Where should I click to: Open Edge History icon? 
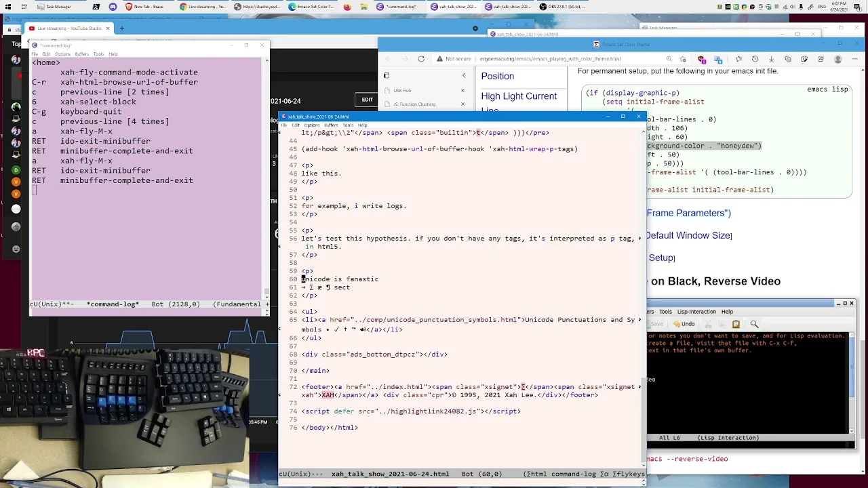755,59
